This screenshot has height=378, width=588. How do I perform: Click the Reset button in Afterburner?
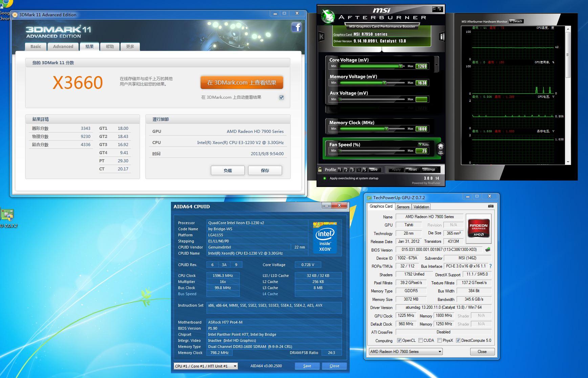click(413, 169)
